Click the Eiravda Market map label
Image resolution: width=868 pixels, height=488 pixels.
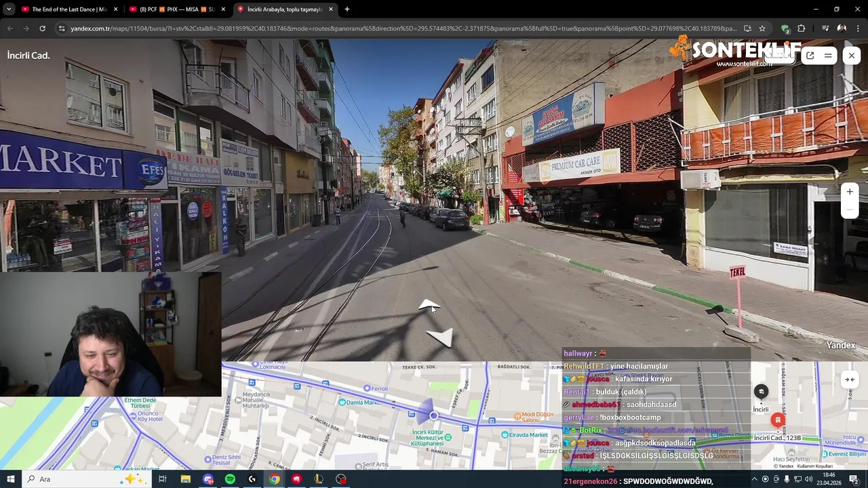tap(524, 434)
